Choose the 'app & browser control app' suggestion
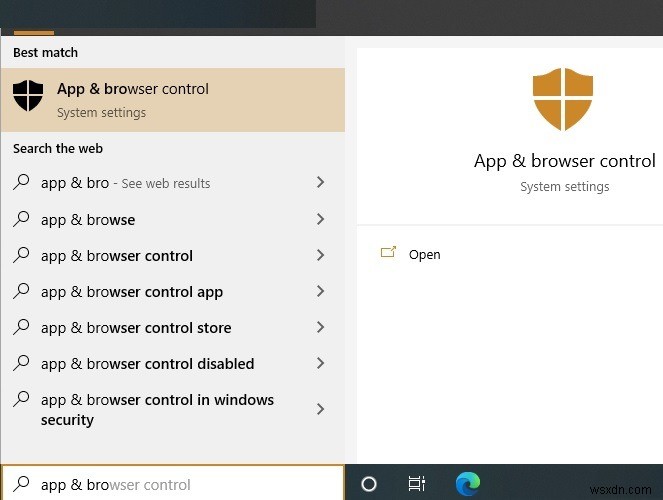This screenshot has height=500, width=663. click(x=173, y=292)
